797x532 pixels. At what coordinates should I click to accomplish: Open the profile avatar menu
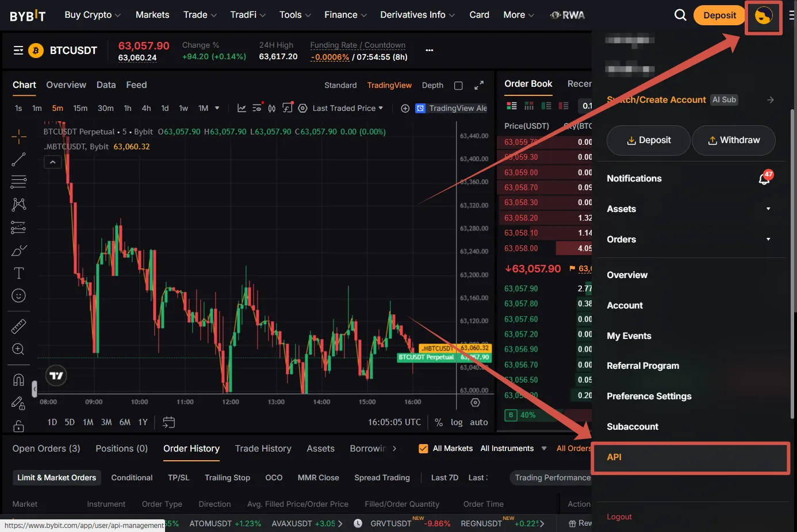[x=763, y=16]
